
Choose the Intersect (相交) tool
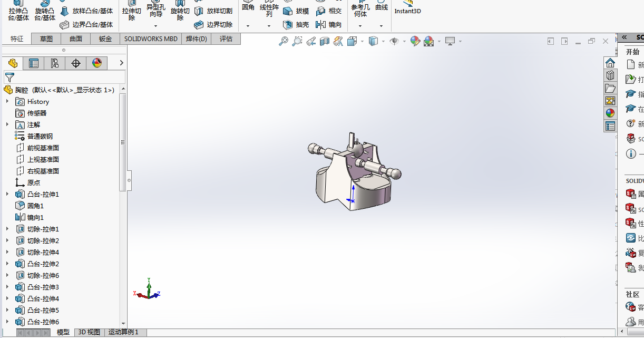328,11
